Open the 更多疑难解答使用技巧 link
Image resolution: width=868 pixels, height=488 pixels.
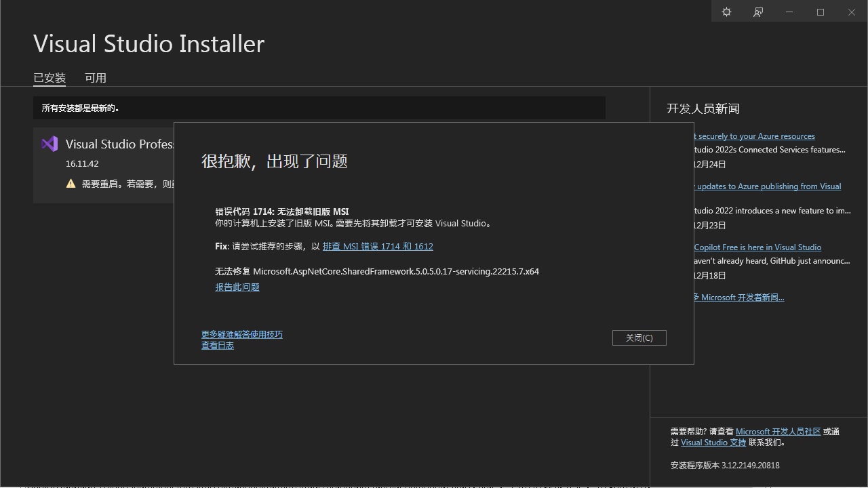point(241,334)
